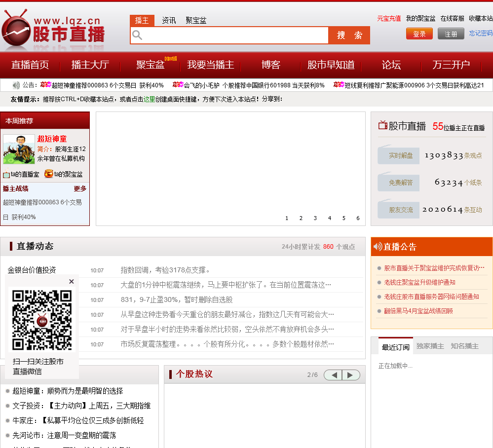Open the 元宝充值 link
This screenshot has width=493, height=448.
pos(389,19)
